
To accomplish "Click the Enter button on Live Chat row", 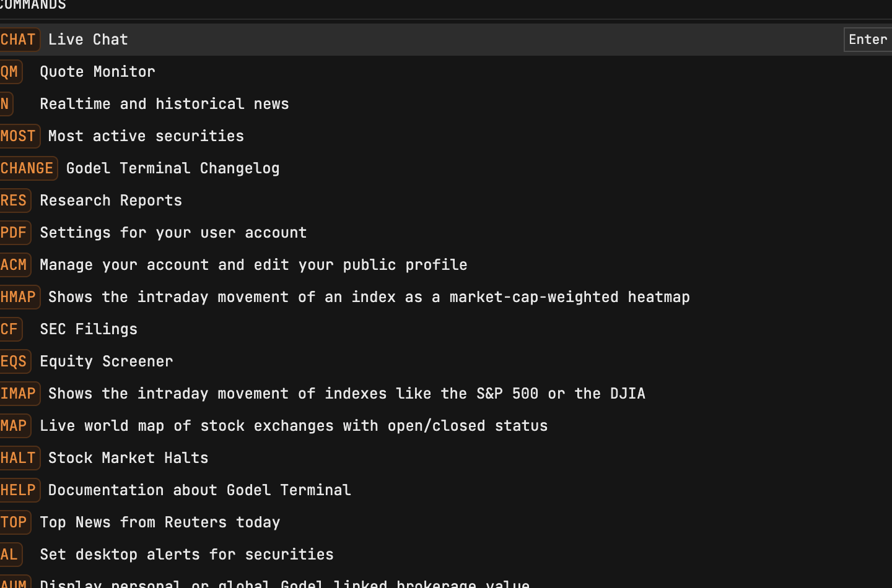I will 868,40.
